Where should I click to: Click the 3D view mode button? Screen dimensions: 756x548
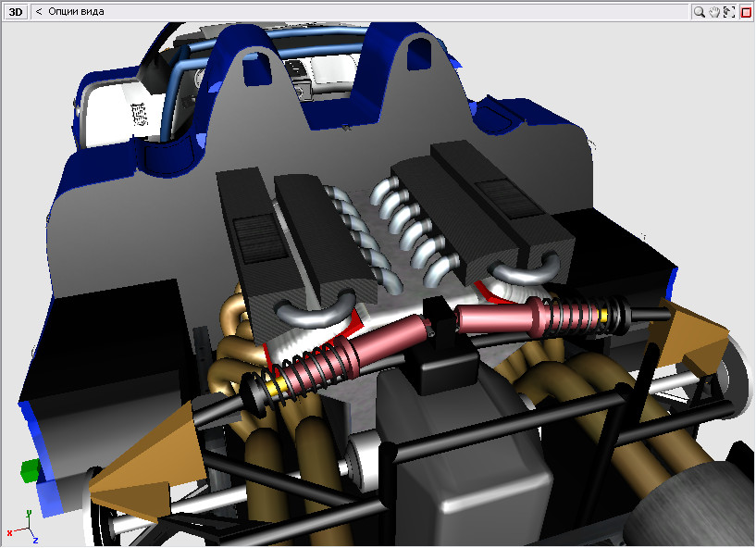coord(16,12)
